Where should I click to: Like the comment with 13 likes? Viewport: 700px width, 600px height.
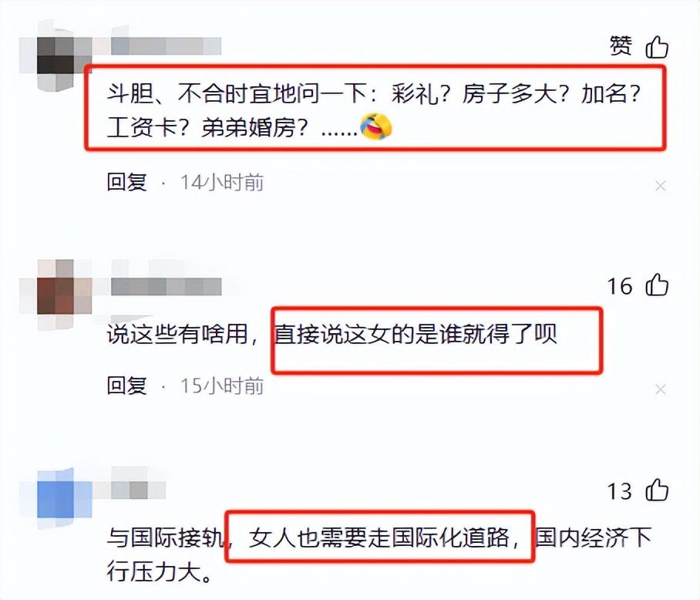tap(657, 490)
